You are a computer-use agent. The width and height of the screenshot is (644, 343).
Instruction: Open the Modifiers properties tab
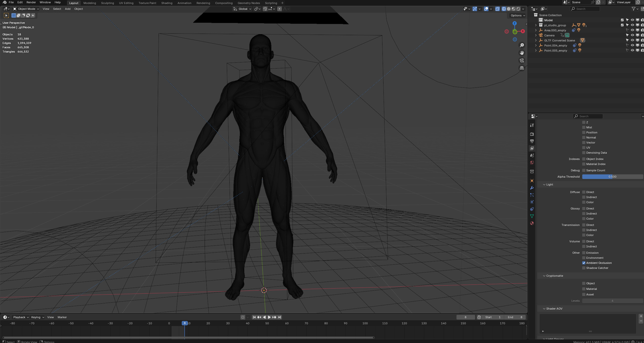[532, 188]
